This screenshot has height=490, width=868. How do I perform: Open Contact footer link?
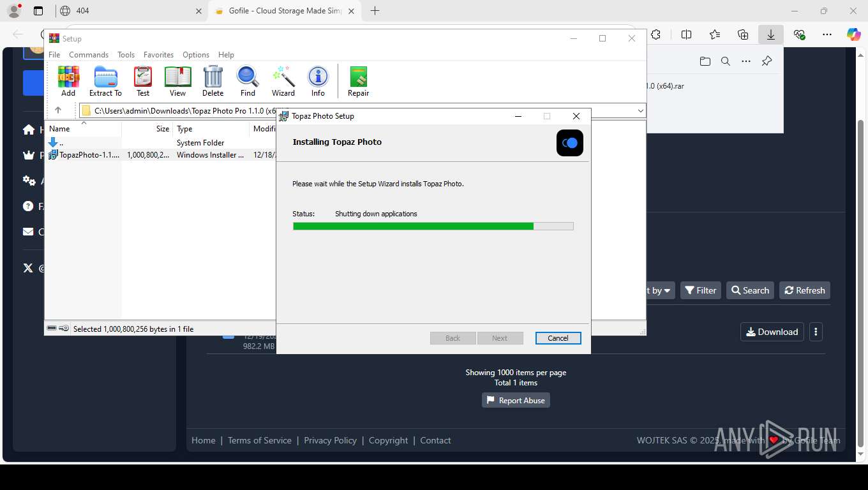(x=435, y=440)
